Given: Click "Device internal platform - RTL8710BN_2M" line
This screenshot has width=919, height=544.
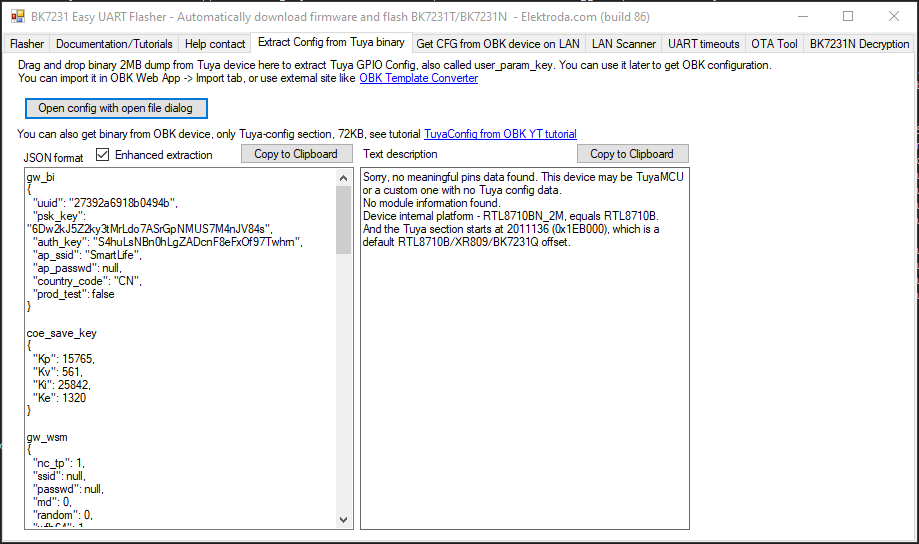Looking at the screenshot, I should pos(510,216).
